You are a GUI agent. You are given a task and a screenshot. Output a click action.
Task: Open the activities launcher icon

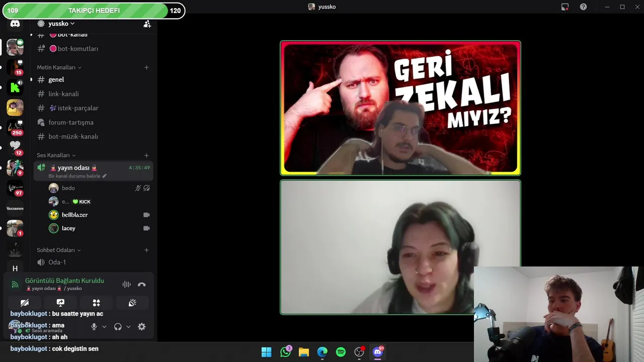click(x=96, y=303)
